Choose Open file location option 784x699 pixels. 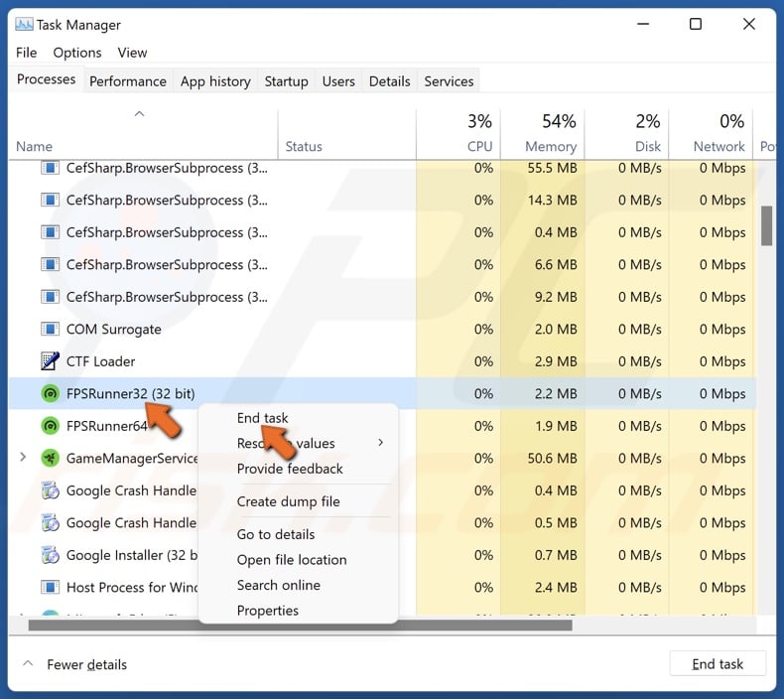click(x=292, y=560)
